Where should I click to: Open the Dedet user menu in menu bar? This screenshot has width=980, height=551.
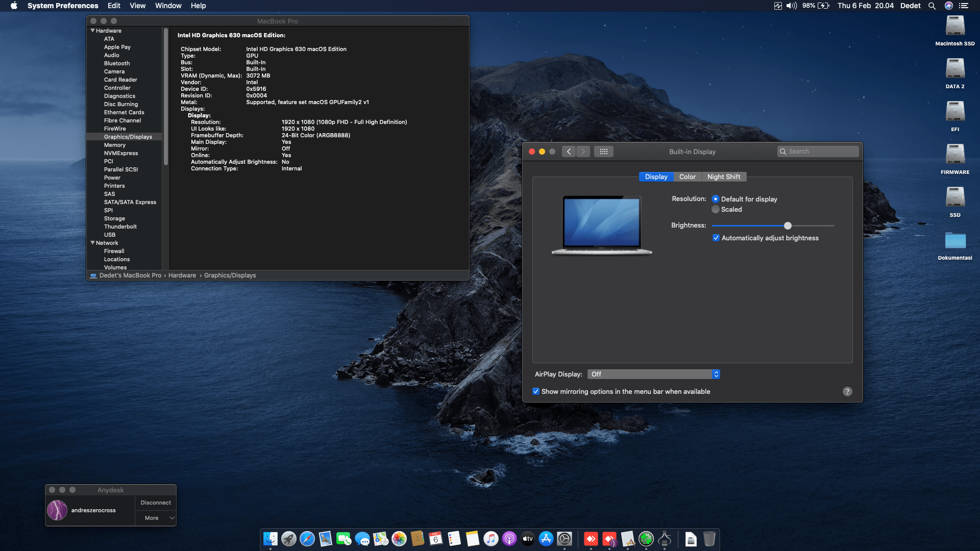tap(910, 6)
